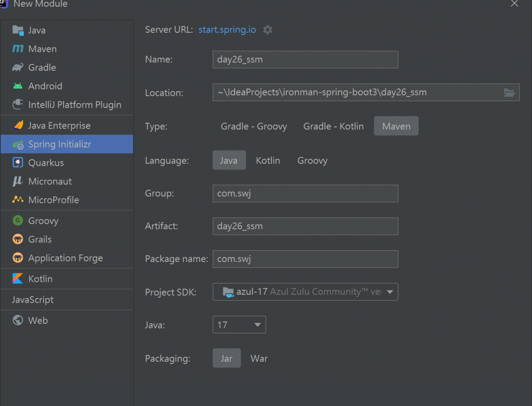Open Micronaut generator in sidebar

[x=67, y=181]
